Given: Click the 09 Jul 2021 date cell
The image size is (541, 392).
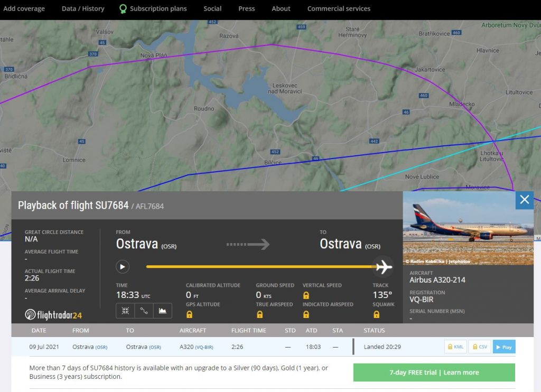Looking at the screenshot, I should 44,347.
